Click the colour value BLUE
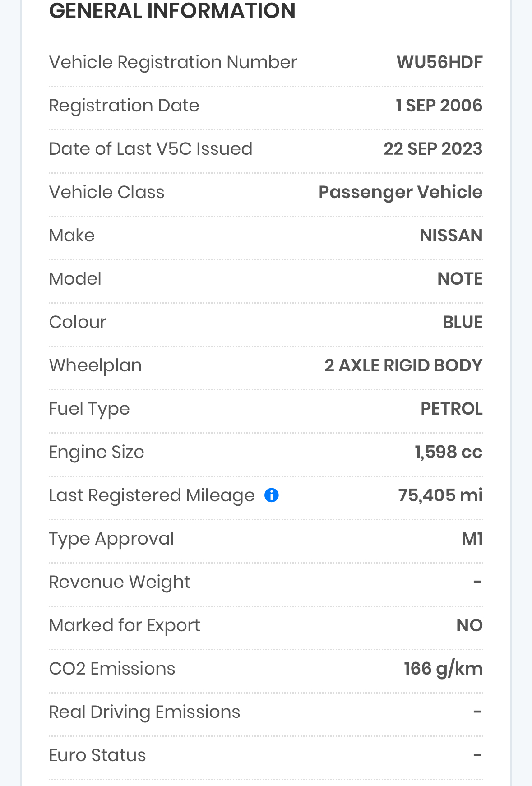Image resolution: width=532 pixels, height=786 pixels. pos(463,322)
